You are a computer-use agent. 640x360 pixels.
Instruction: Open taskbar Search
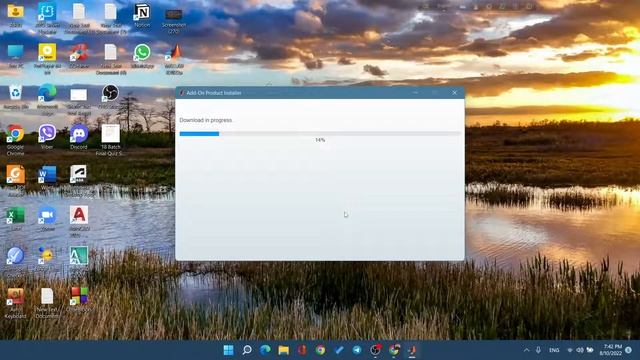tap(247, 350)
